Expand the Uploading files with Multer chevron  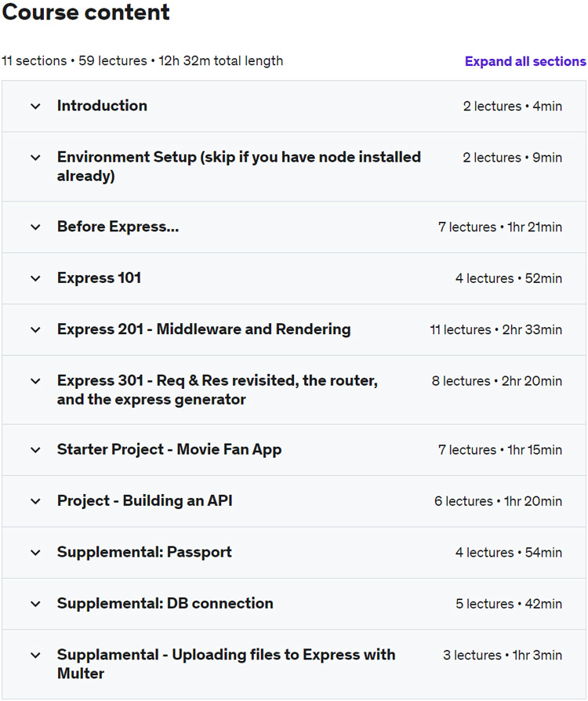coord(35,655)
